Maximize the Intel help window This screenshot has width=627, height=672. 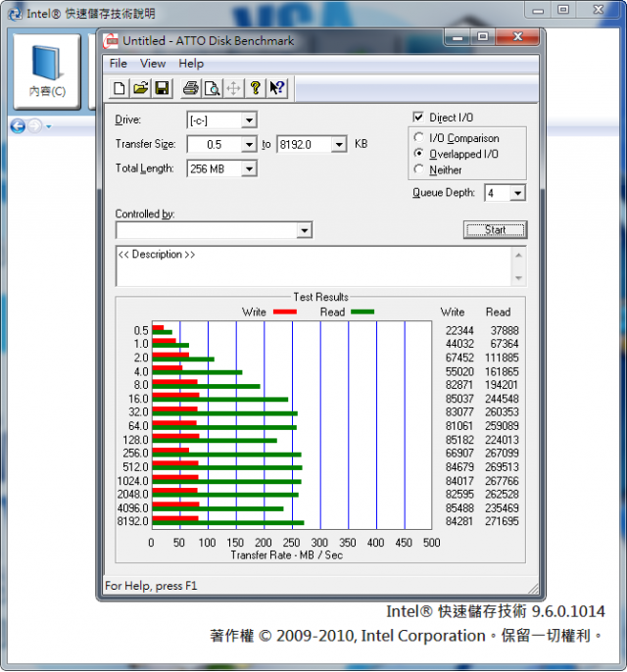click(x=563, y=10)
